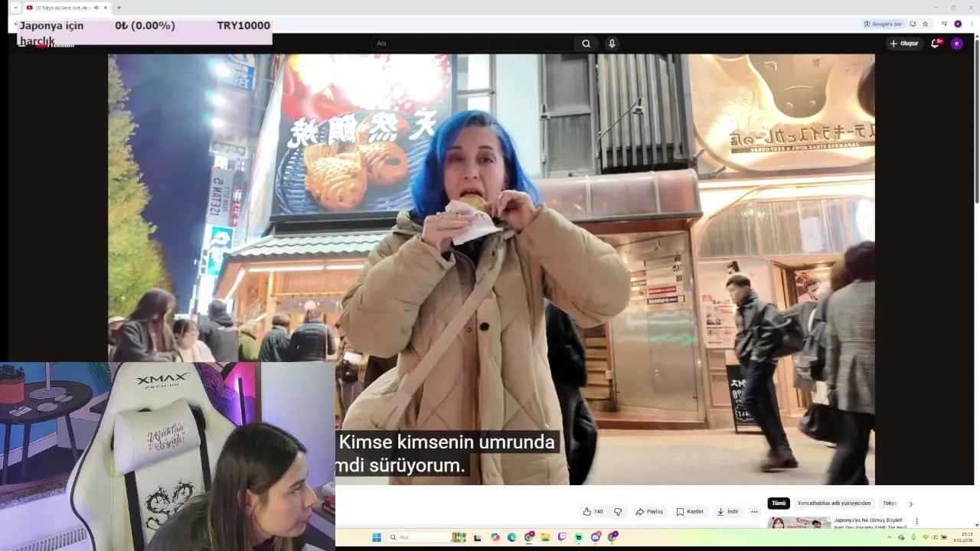This screenshot has width=980, height=551.
Task: Click the İndir download button
Action: pyautogui.click(x=728, y=512)
